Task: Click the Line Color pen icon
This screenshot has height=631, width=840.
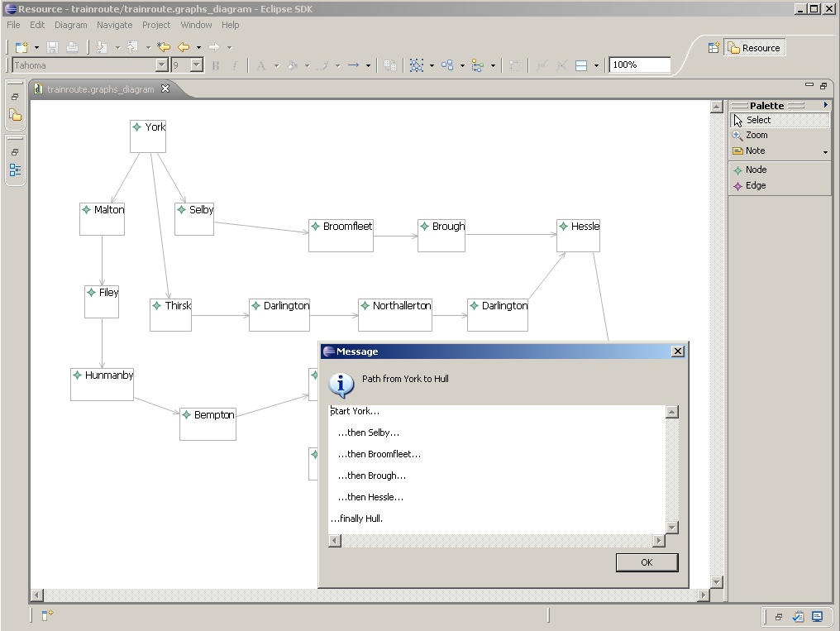Action: click(323, 66)
